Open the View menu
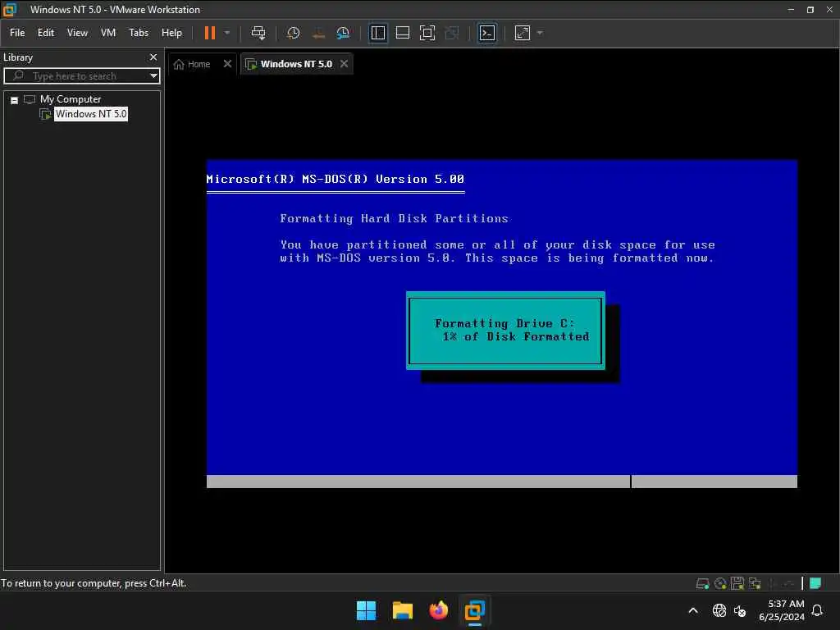The height and width of the screenshot is (630, 840). pos(77,33)
